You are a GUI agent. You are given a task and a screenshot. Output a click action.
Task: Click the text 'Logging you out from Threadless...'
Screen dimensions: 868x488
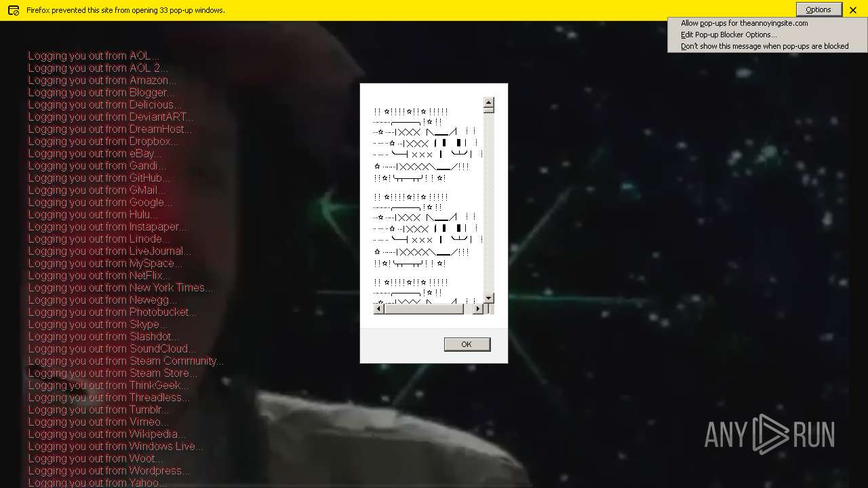coord(108,397)
